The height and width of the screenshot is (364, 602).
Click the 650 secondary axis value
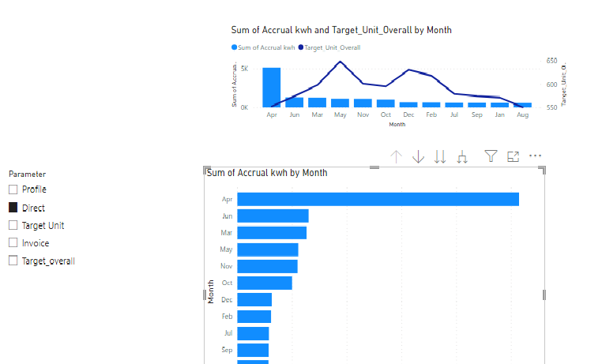pyautogui.click(x=551, y=61)
